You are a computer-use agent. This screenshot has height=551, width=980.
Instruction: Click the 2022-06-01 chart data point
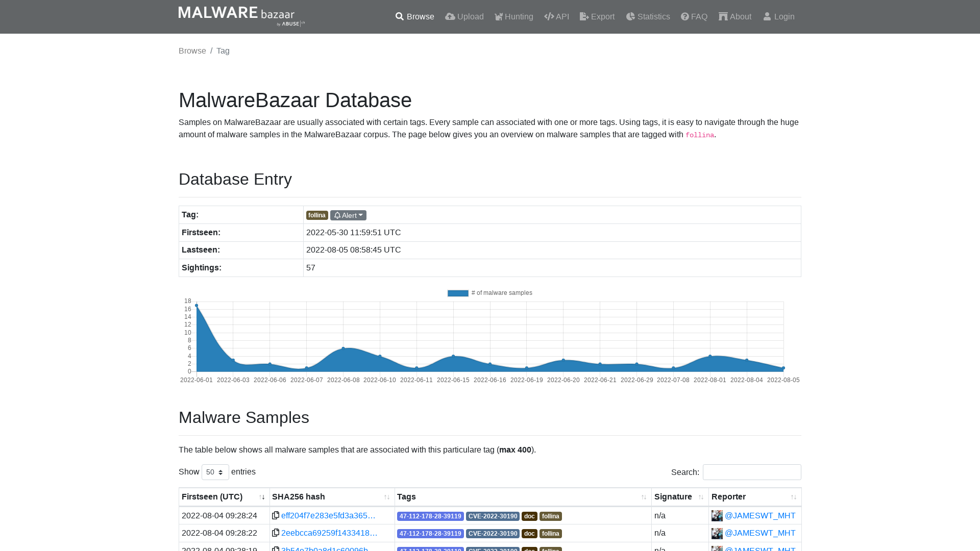point(197,306)
